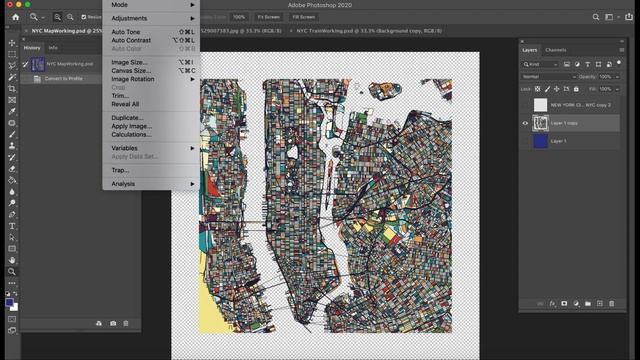Switch to the Info tab
Screen dimensions: 640x360
point(53,48)
